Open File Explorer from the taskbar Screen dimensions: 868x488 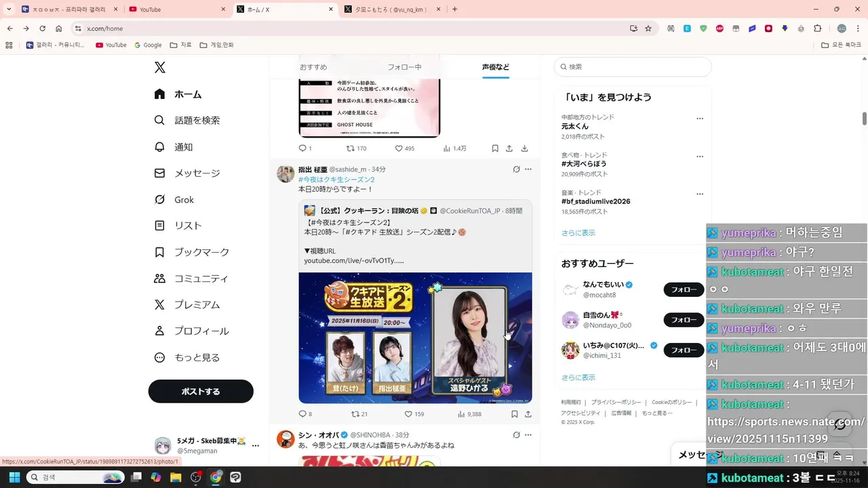[176, 477]
